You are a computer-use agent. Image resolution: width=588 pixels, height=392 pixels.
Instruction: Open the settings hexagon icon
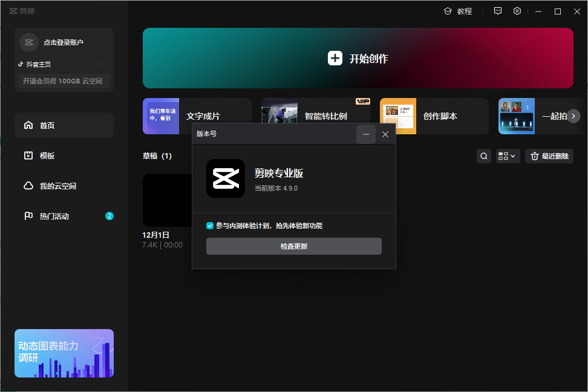pyautogui.click(x=517, y=11)
